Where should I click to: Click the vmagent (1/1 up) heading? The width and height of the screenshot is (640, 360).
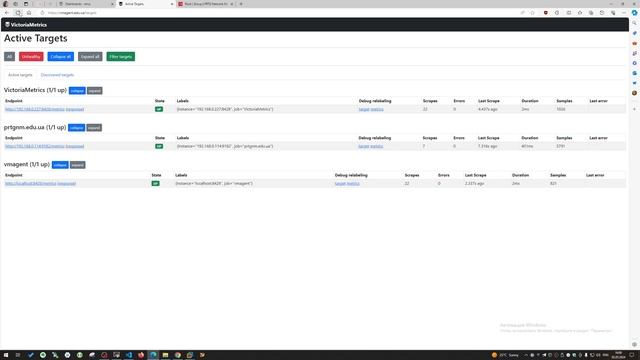click(27, 164)
